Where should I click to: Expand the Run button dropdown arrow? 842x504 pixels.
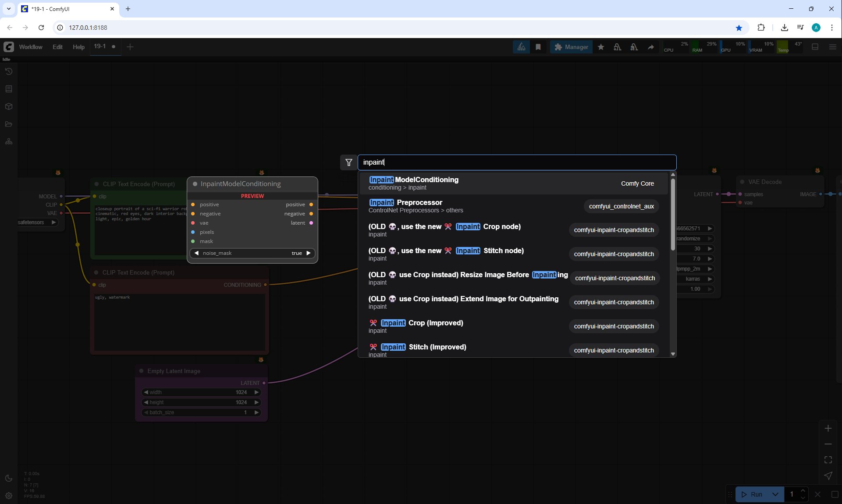pyautogui.click(x=775, y=494)
